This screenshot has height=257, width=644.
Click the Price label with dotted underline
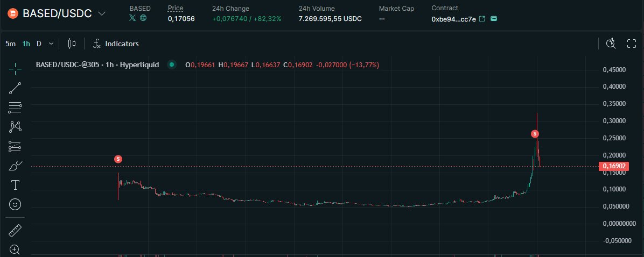pyautogui.click(x=176, y=8)
